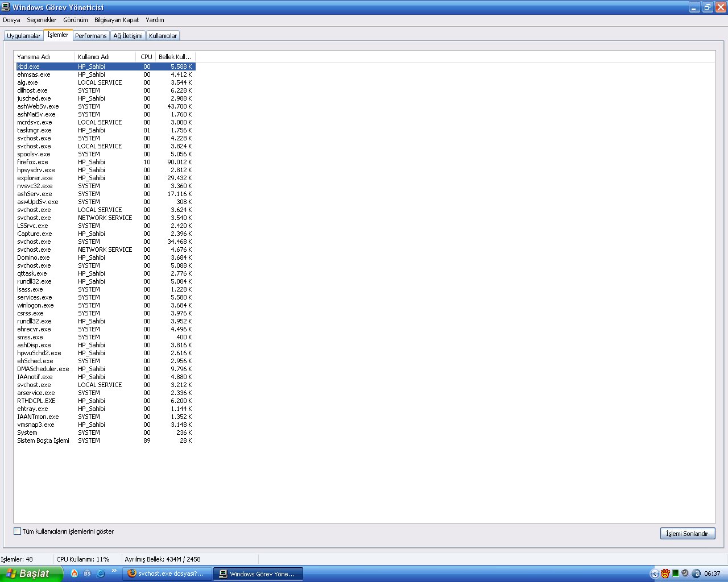Select the kbd.exe process row
Screen dimensions: 728x582
click(x=105, y=66)
